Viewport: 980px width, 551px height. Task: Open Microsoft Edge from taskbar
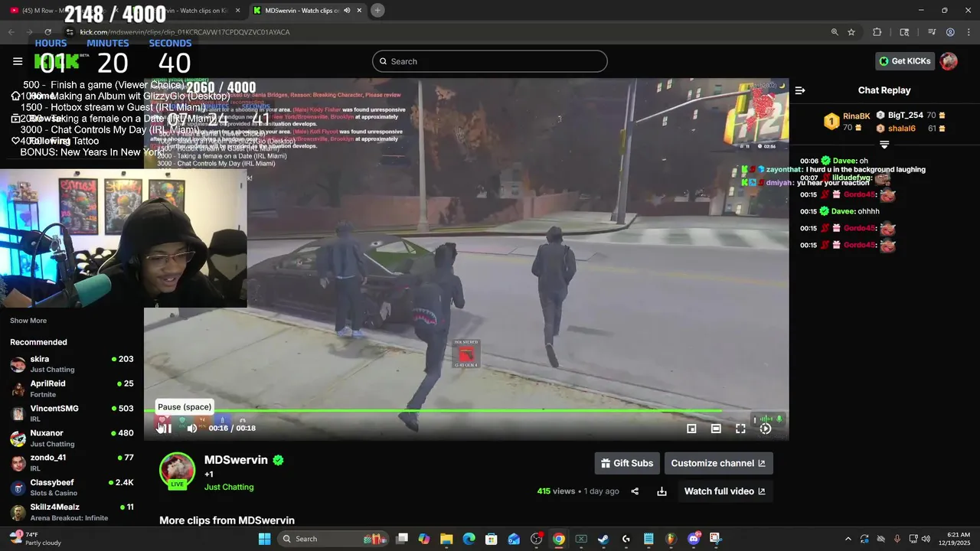469,539
